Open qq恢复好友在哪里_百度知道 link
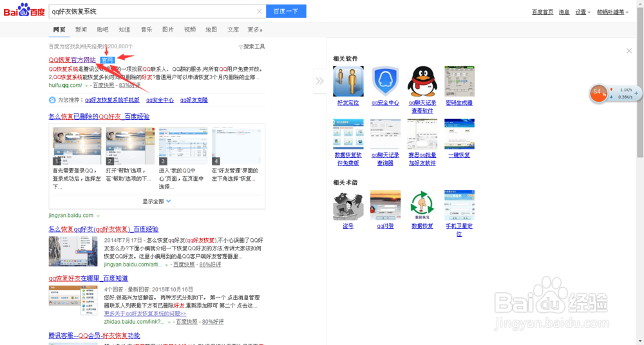This screenshot has width=644, height=345. tap(88, 279)
